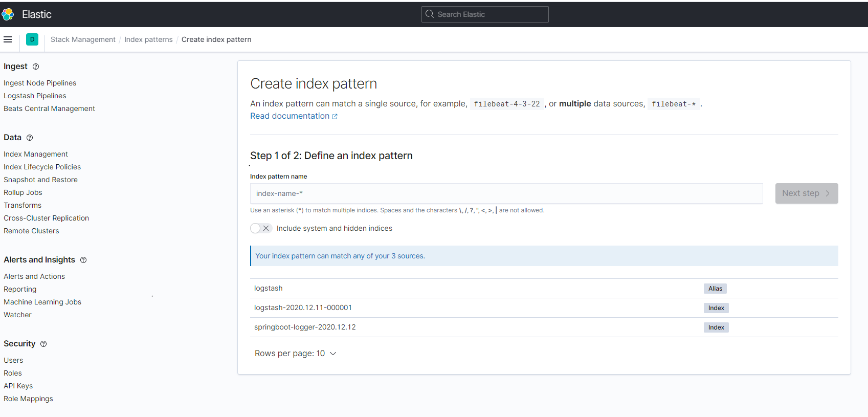
Task: Select springboot-logger-2020.12.12 index row
Action: click(544, 327)
